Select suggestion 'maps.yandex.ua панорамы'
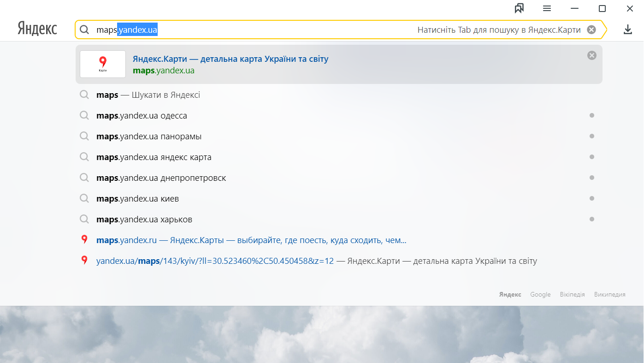The width and height of the screenshot is (644, 363). coord(339,137)
